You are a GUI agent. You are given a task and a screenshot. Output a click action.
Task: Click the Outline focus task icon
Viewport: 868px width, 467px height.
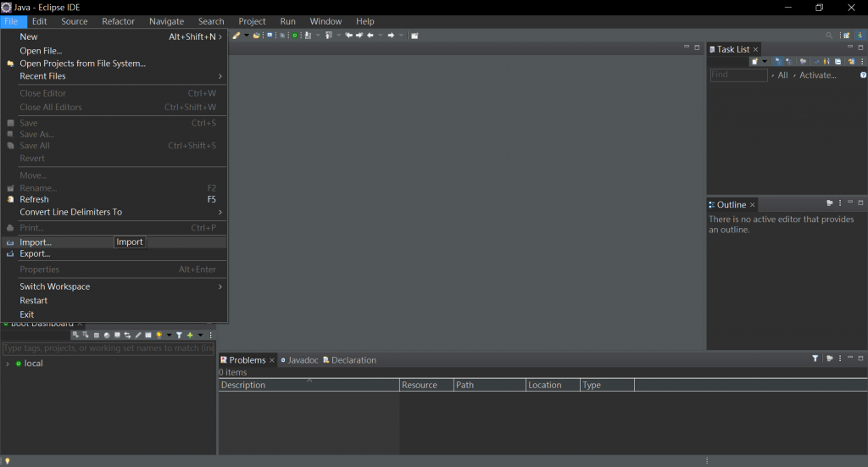829,203
